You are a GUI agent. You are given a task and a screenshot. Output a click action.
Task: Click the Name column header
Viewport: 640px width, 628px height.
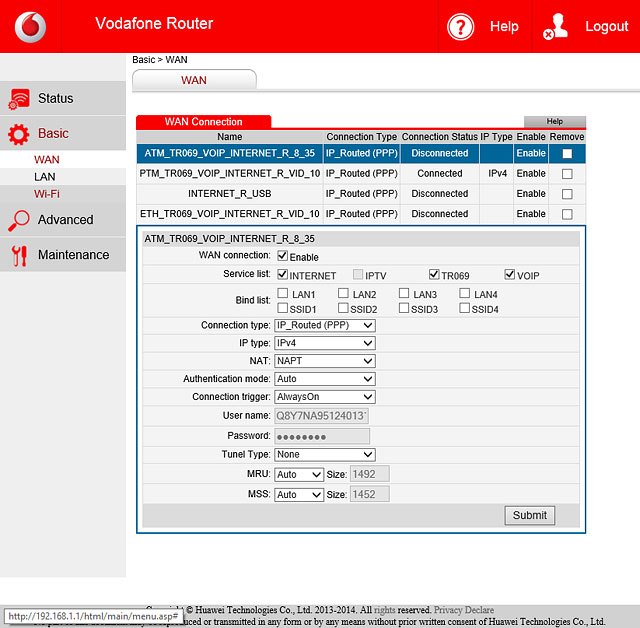[230, 137]
